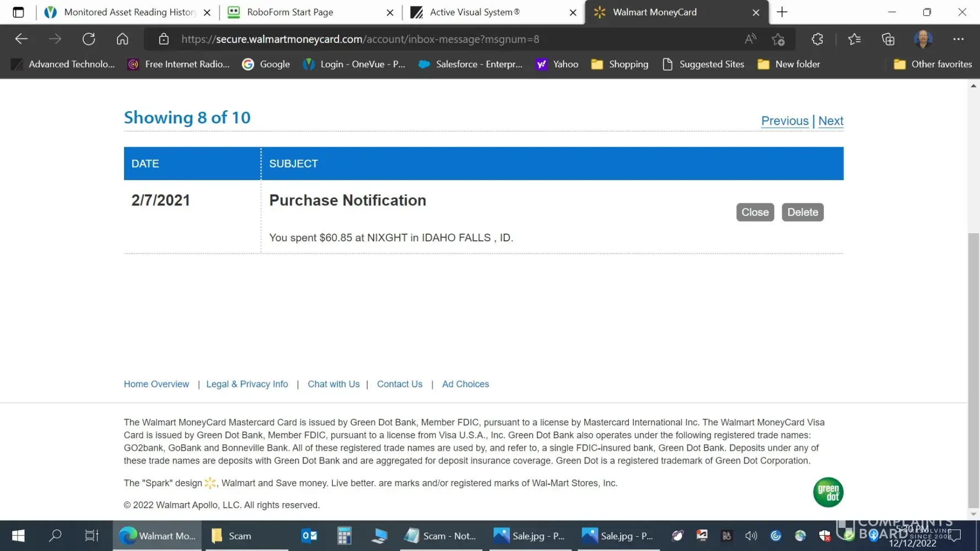Go to the Next message
Viewport: 980px width, 551px height.
click(x=831, y=121)
